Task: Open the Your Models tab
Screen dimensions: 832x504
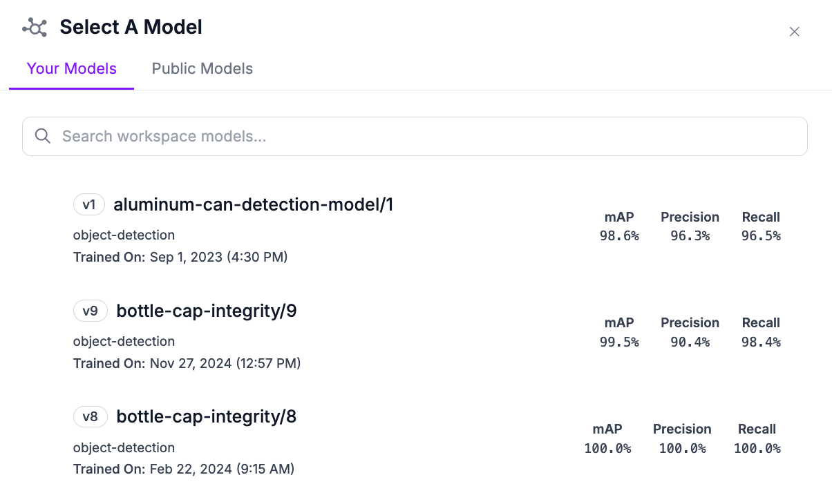Action: pyautogui.click(x=72, y=69)
